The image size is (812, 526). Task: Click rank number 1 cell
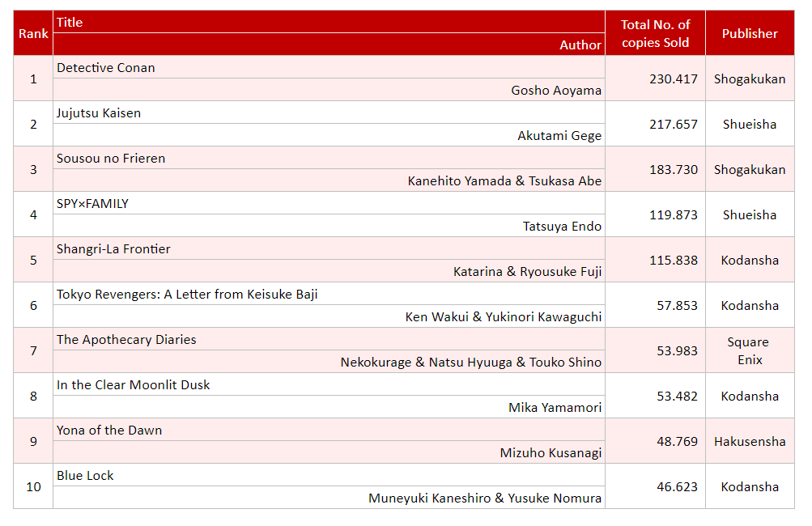click(33, 78)
